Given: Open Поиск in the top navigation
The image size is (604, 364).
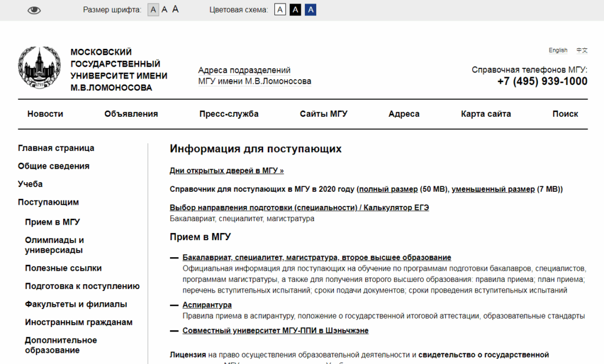Looking at the screenshot, I should pos(565,114).
